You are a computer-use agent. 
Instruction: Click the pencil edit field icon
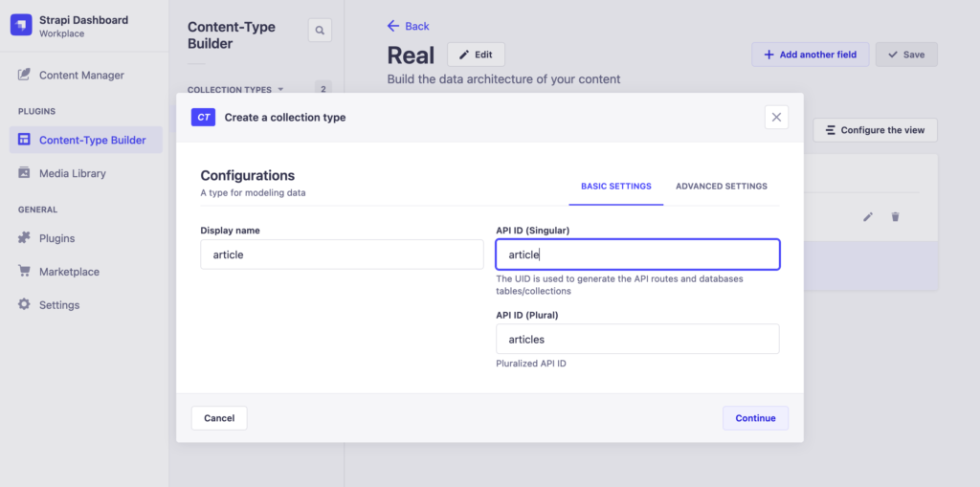coord(868,217)
